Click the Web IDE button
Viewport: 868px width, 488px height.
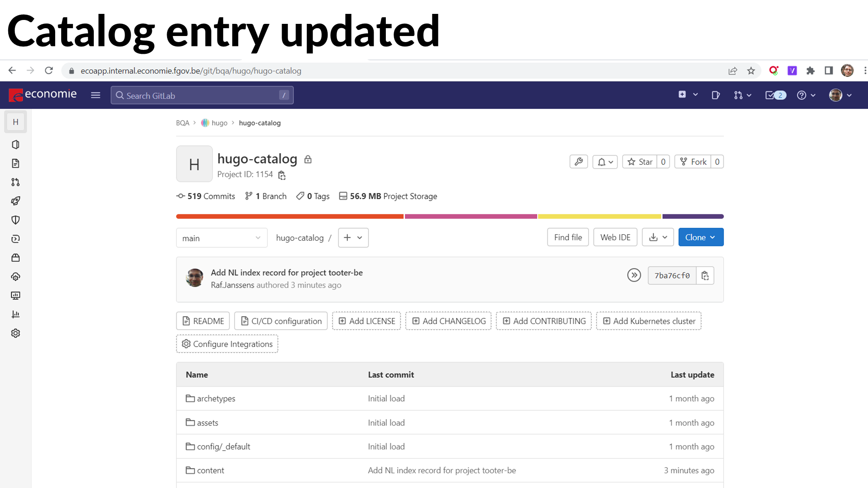[x=615, y=237]
